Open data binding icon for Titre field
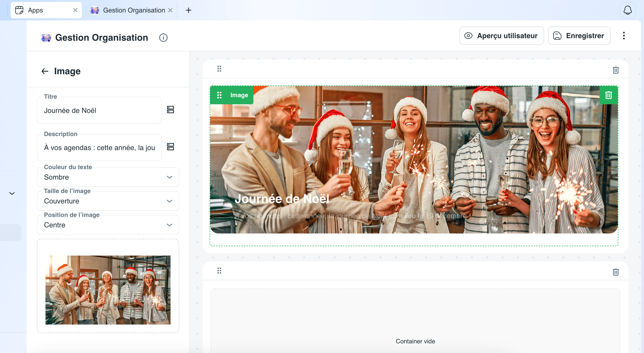 (170, 110)
